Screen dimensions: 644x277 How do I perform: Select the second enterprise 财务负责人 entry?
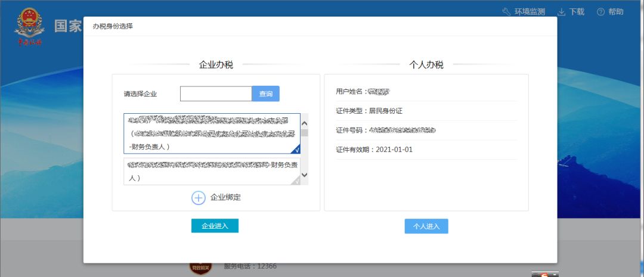(x=212, y=171)
